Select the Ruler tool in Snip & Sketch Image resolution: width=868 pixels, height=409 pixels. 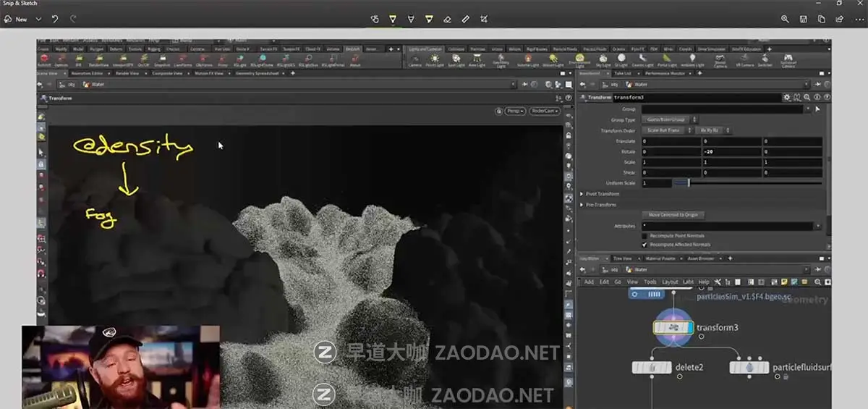coord(465,19)
